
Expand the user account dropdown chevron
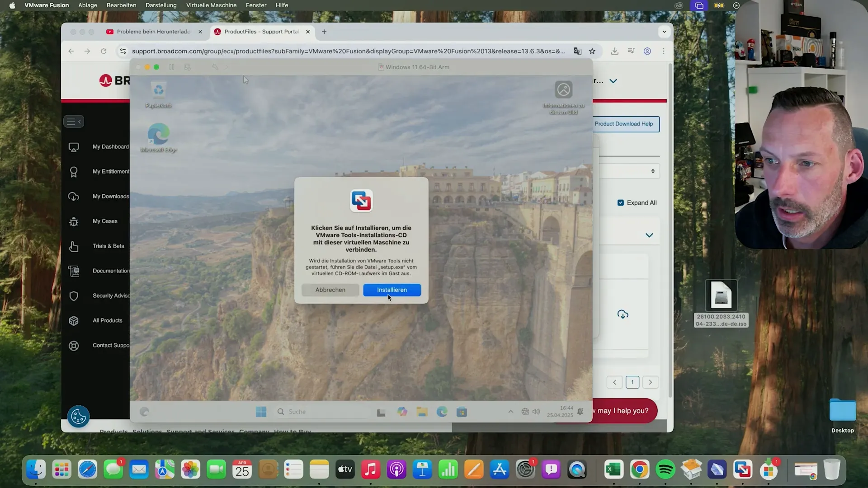(x=613, y=81)
